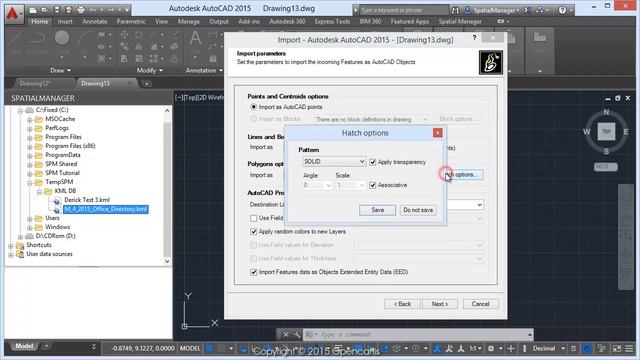640x360 pixels.
Task: Open the Express Tools ribbon tab
Action: [332, 22]
